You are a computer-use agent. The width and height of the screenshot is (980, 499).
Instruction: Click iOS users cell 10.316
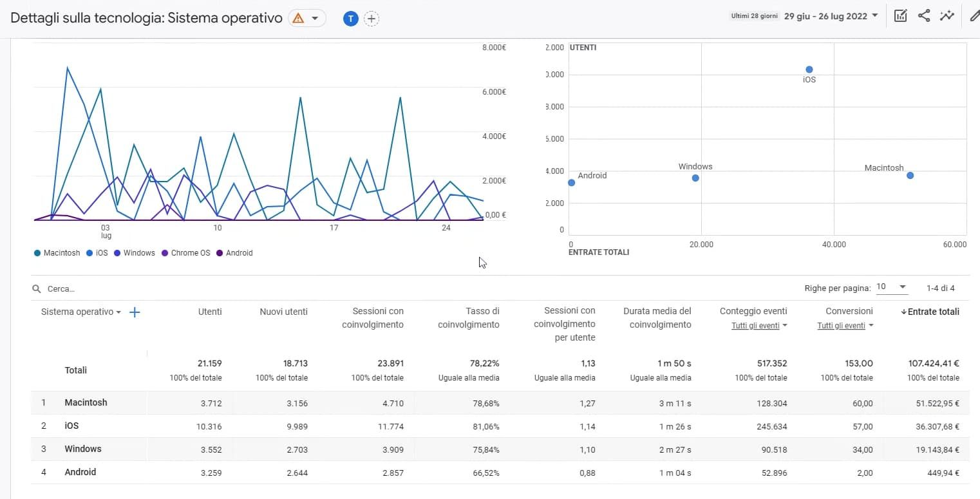209,426
